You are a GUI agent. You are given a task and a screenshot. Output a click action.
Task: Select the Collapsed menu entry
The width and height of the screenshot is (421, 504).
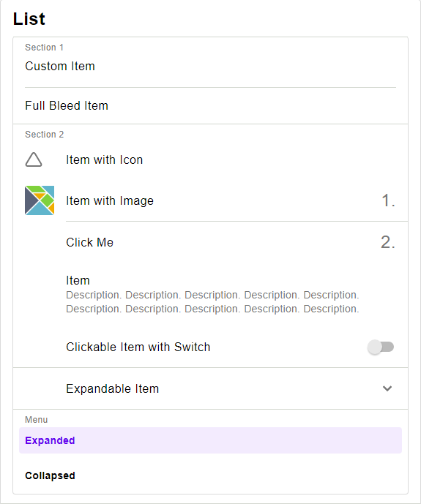click(x=210, y=475)
